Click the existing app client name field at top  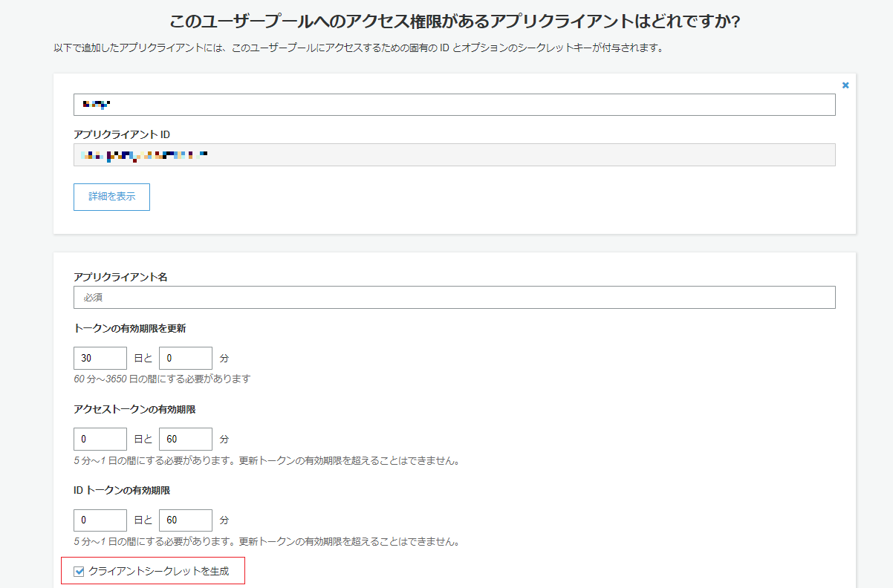click(454, 105)
